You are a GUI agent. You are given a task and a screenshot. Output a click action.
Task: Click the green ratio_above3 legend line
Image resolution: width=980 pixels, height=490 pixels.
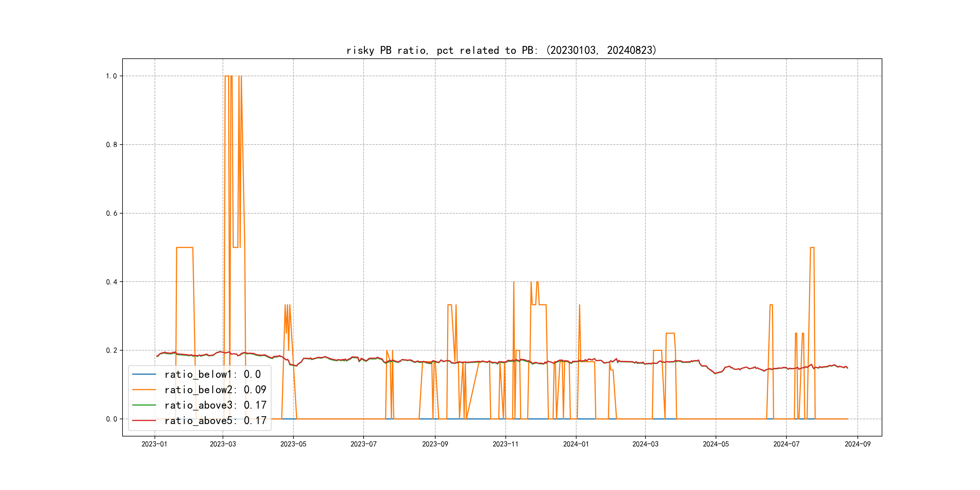pyautogui.click(x=144, y=405)
